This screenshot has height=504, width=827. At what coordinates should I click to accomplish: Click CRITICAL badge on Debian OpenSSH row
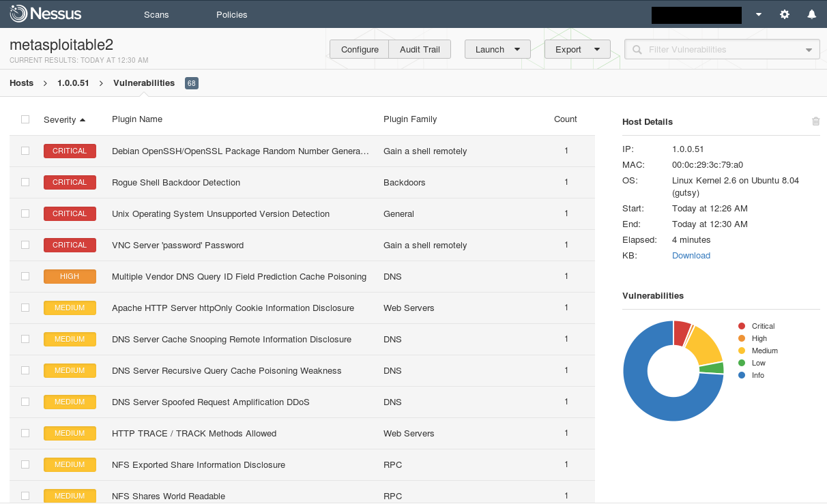point(70,151)
